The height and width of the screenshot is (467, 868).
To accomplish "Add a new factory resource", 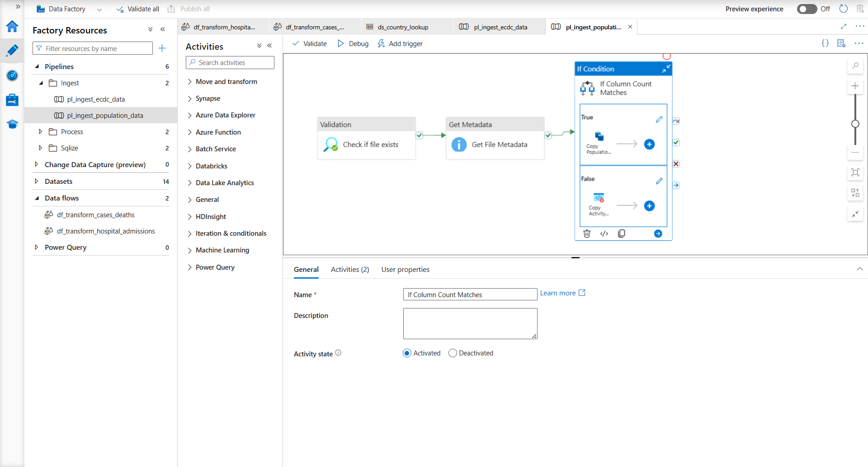I will click(162, 48).
